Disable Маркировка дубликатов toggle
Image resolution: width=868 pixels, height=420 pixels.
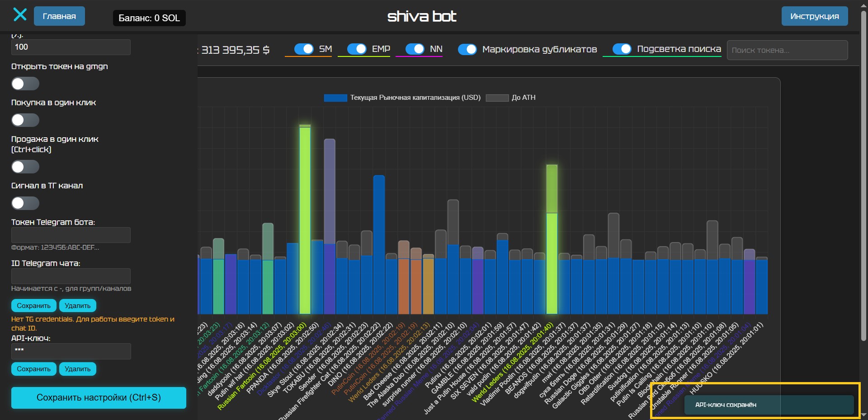[x=467, y=49]
